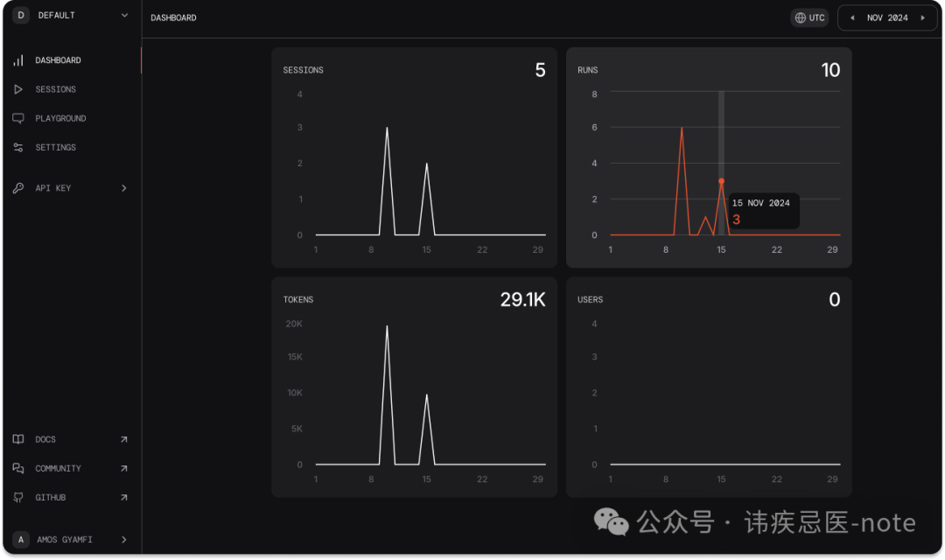
Task: Click the 15 NOV 2024 tooltip date
Action: (x=760, y=203)
